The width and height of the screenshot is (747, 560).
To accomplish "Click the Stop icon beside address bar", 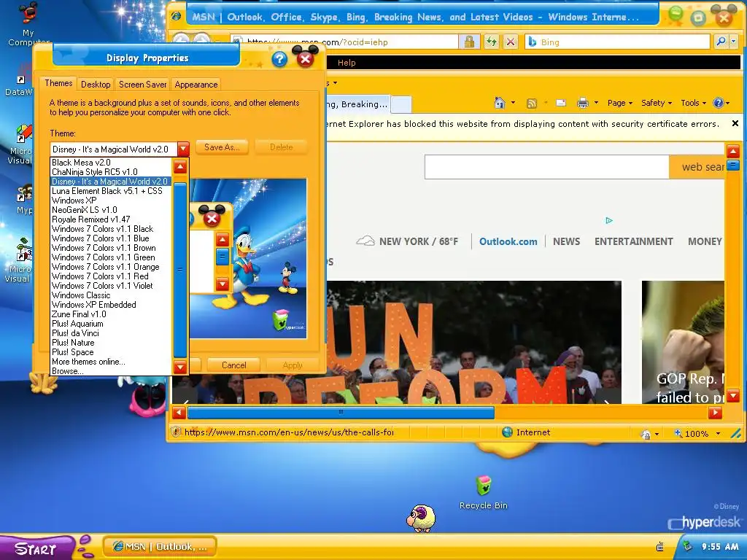I will point(511,42).
